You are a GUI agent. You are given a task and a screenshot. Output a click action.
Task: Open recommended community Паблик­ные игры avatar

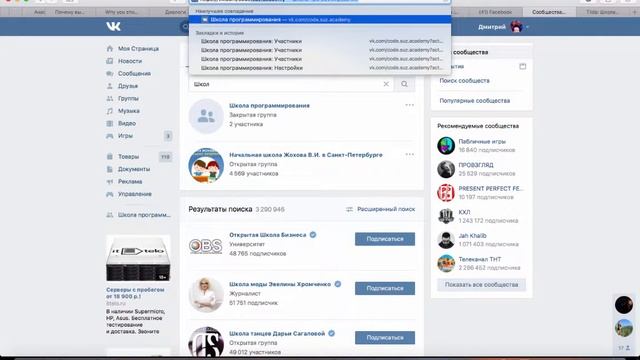(x=446, y=146)
